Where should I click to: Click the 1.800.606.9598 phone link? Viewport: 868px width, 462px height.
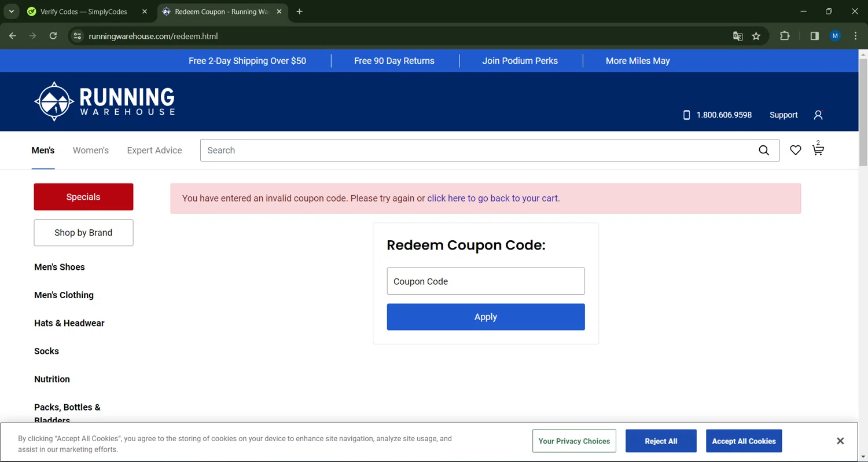[x=718, y=115]
